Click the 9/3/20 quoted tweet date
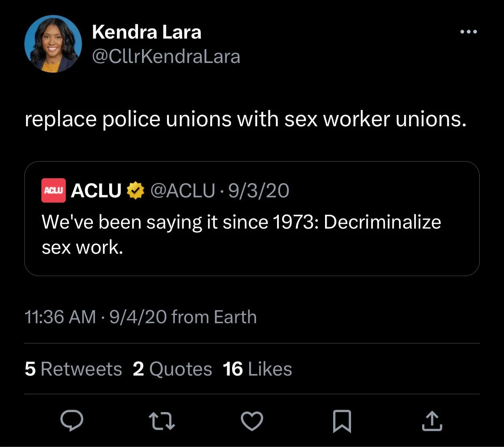 (x=258, y=190)
